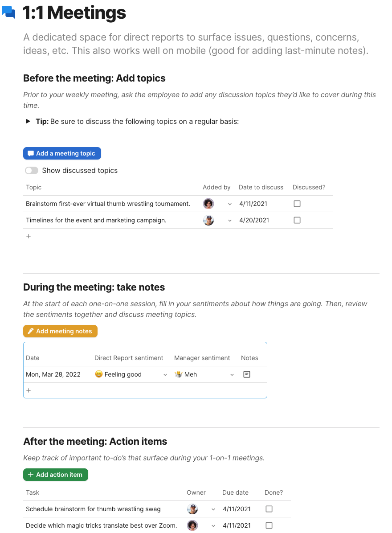
Task: Open Manager sentiment dropdown arrow
Action: coord(232,375)
